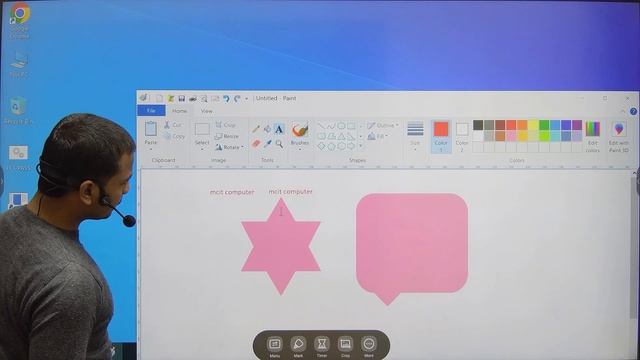Click the Brushes icon

click(300, 130)
